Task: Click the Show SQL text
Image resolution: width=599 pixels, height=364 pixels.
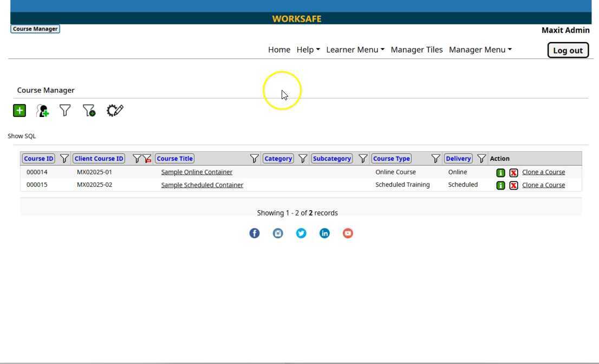Action: tap(22, 136)
